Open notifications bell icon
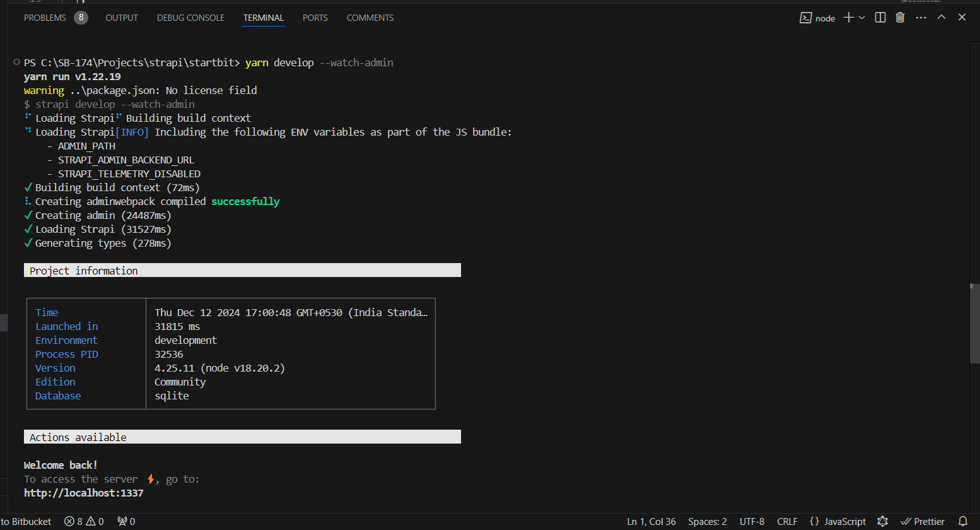This screenshot has width=980, height=530. point(963,522)
